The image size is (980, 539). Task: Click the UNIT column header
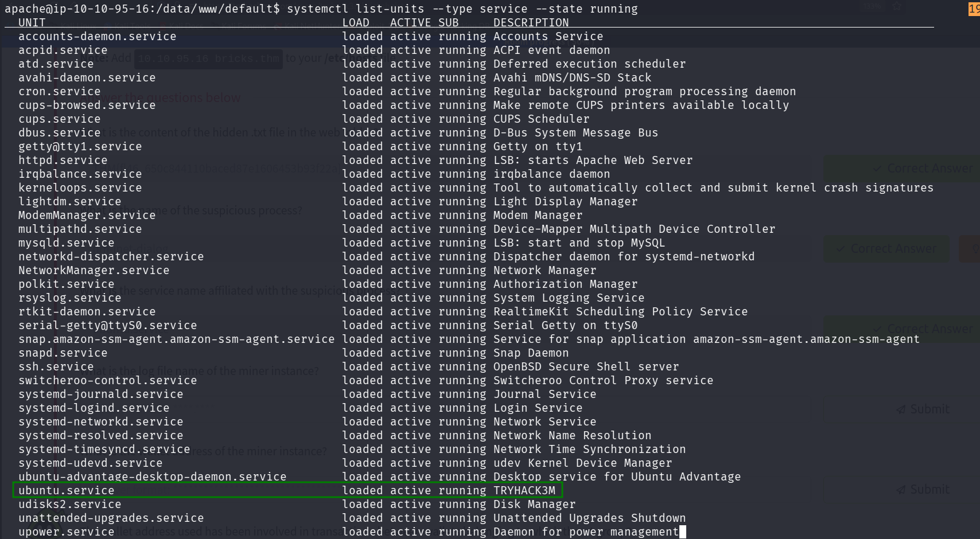32,22
